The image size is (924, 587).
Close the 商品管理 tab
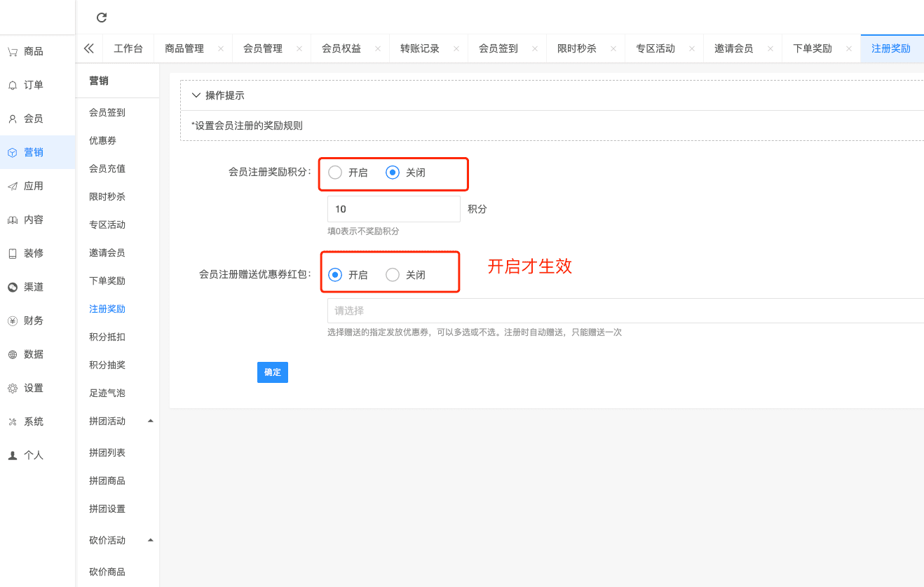pos(221,48)
